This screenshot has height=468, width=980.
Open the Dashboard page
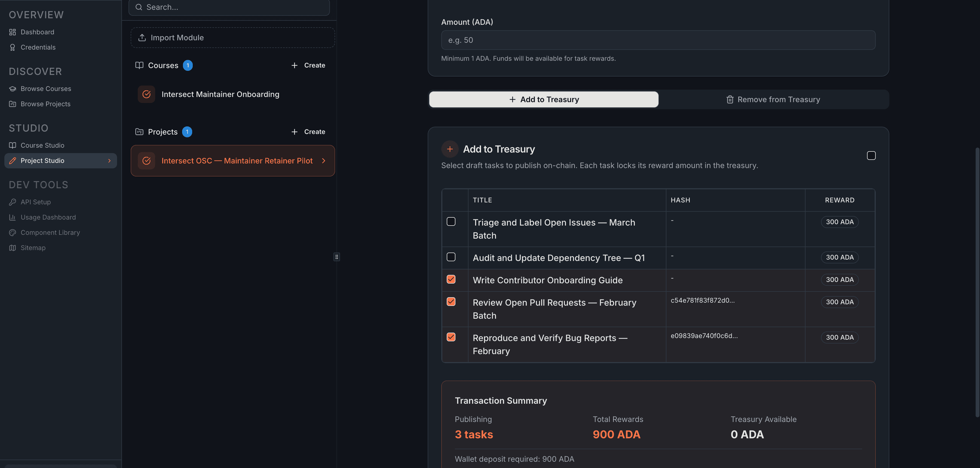(x=37, y=32)
